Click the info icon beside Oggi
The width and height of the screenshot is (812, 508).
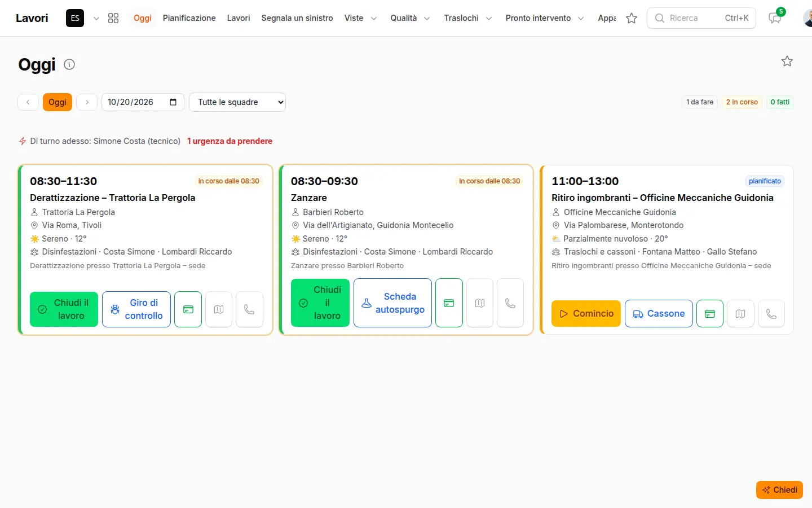69,64
